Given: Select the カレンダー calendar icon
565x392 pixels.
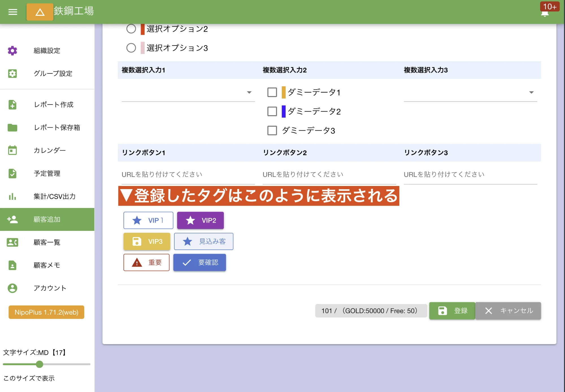Looking at the screenshot, I should click(12, 151).
